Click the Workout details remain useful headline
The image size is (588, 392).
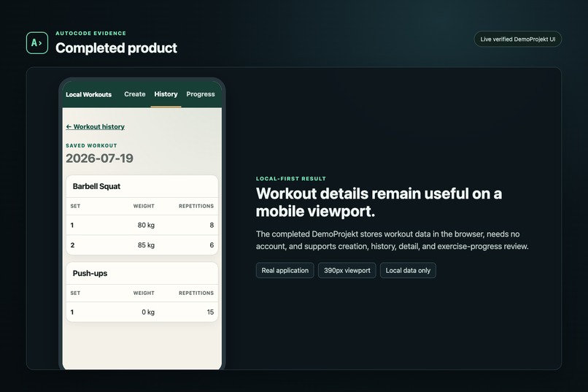click(379, 202)
